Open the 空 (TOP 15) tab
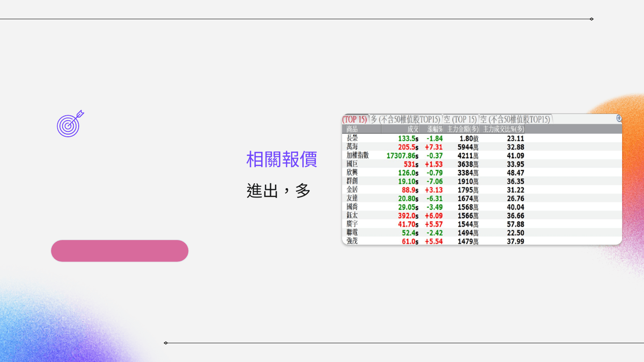This screenshot has height=362, width=644. point(460,119)
